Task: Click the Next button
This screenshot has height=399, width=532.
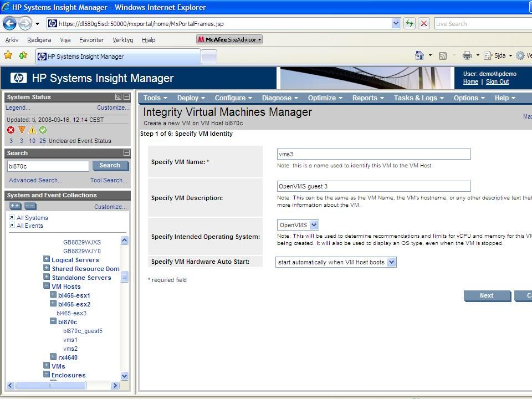Action: [x=487, y=295]
